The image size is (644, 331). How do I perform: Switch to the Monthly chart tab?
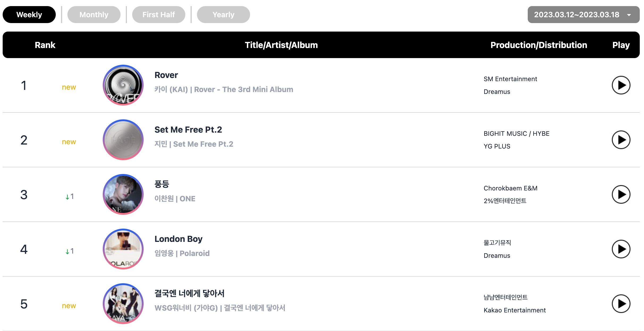[94, 15]
